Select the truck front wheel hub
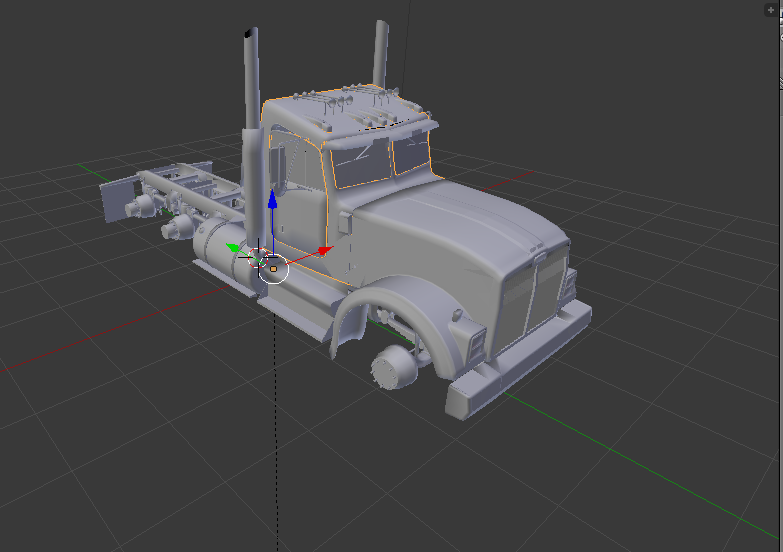Viewport: 783px width, 552px height. [393, 368]
